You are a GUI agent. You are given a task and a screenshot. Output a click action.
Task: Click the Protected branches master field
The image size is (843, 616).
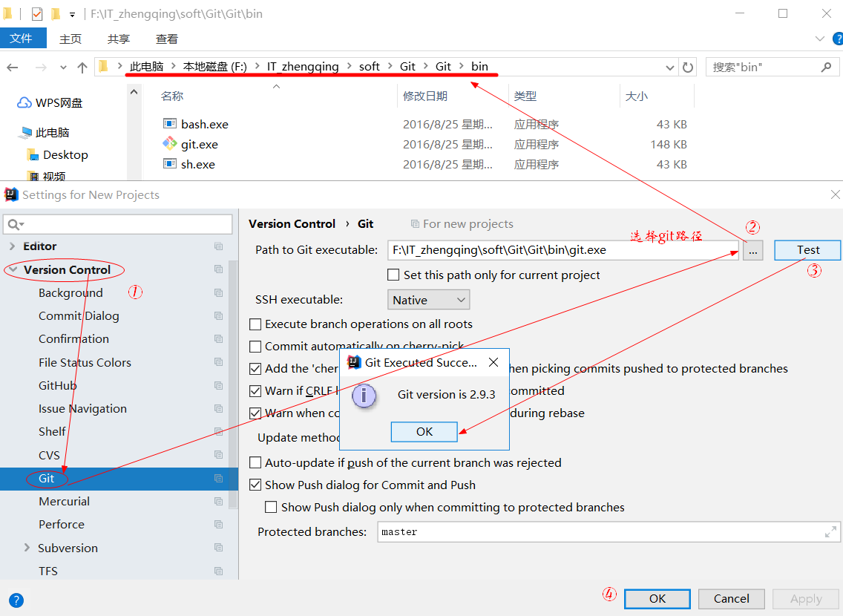[x=609, y=531]
